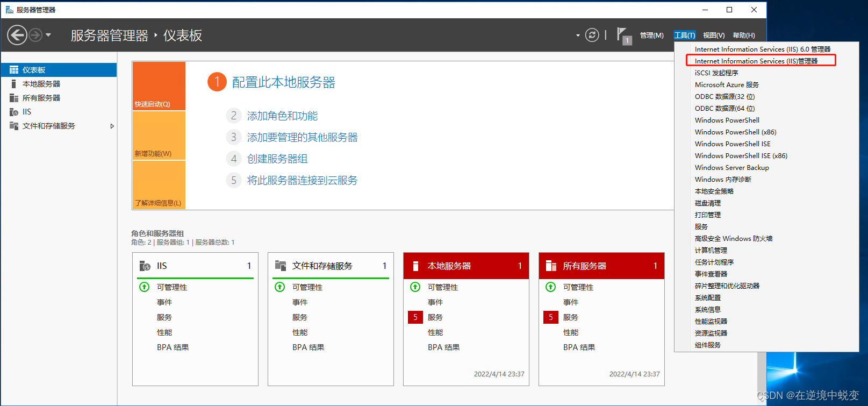Click the IIS tile header icon
This screenshot has height=406, width=868.
point(145,266)
